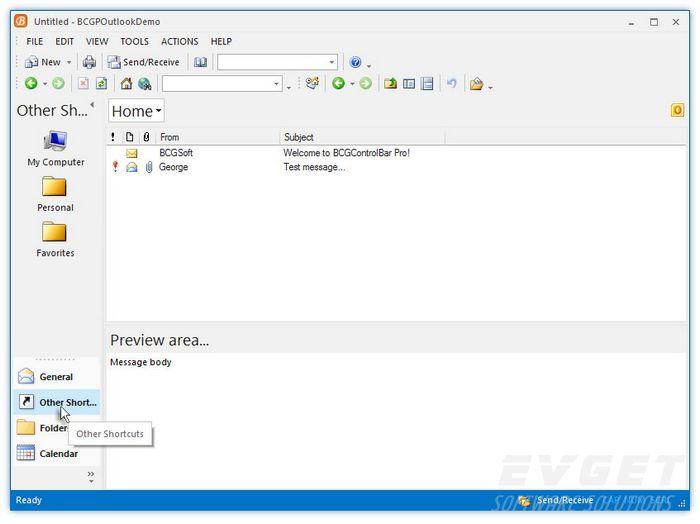
Task: Select the BCGSoft message row
Action: click(396, 153)
